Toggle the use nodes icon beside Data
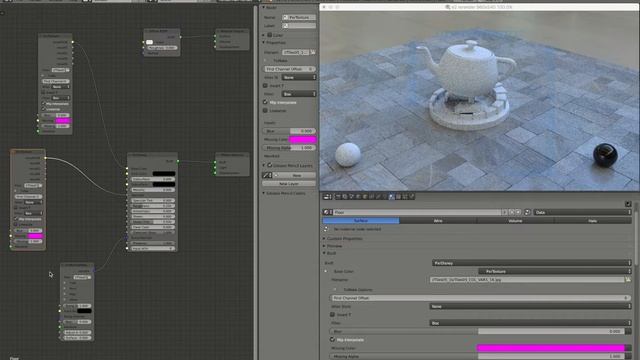640x360 pixels. [527, 212]
